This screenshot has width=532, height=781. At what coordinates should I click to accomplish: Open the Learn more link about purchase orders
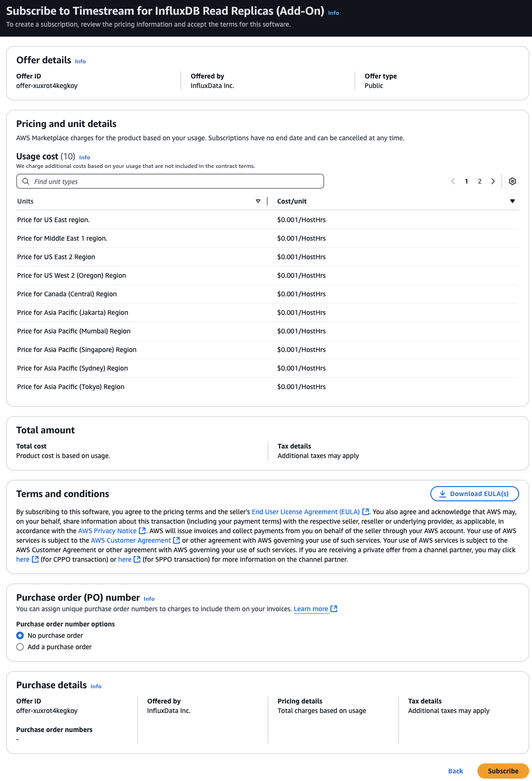click(311, 609)
